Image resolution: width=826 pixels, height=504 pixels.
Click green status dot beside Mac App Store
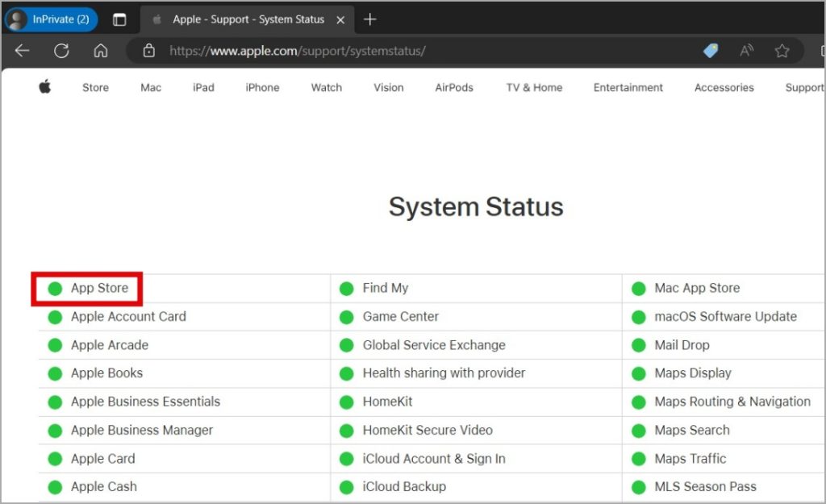pyautogui.click(x=639, y=289)
